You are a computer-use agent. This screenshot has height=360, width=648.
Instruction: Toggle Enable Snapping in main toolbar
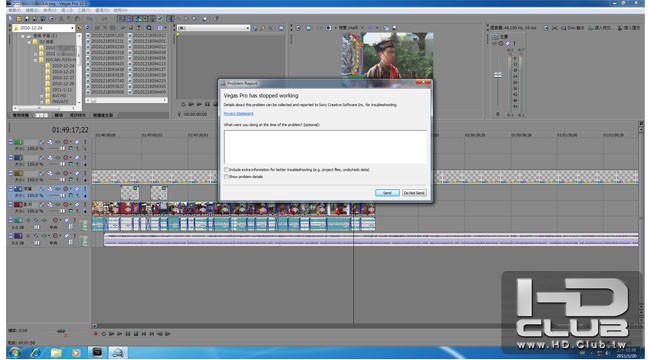point(121,19)
